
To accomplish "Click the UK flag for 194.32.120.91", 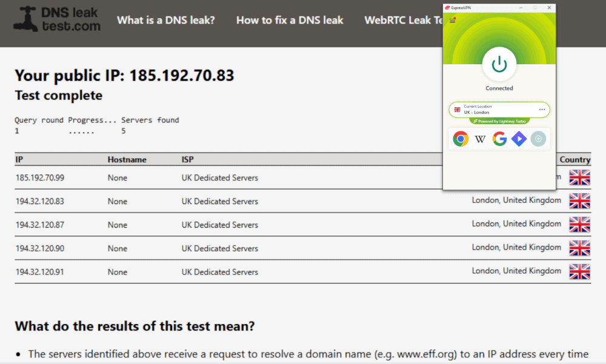I will coord(580,272).
